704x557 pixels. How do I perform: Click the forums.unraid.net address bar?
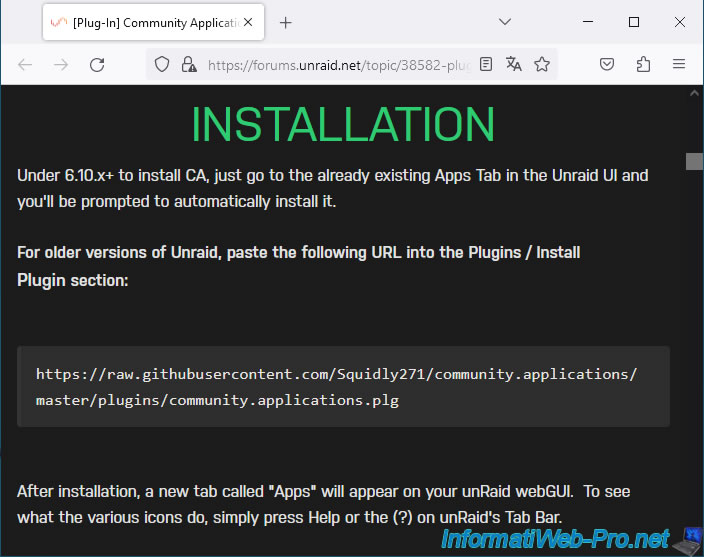click(338, 64)
